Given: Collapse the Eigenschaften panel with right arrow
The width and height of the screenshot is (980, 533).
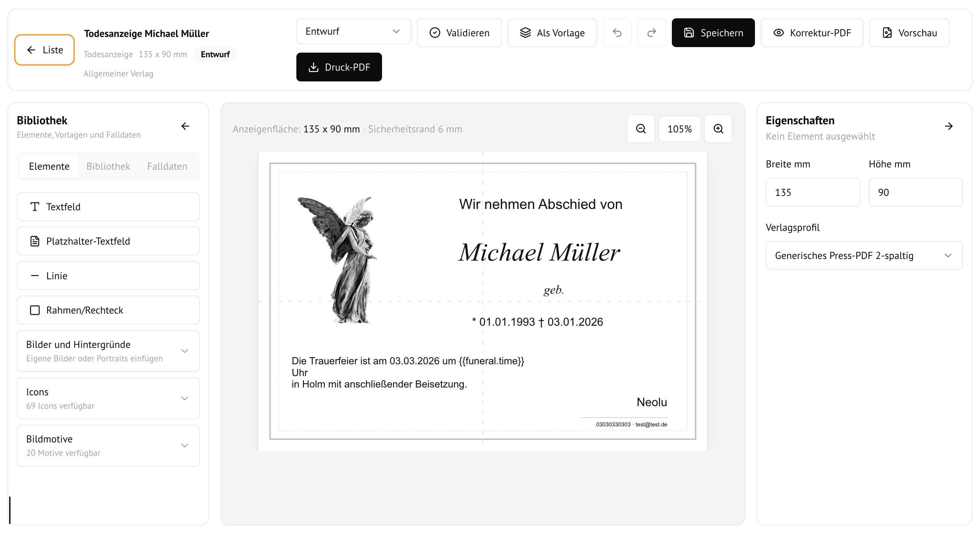Looking at the screenshot, I should 949,126.
